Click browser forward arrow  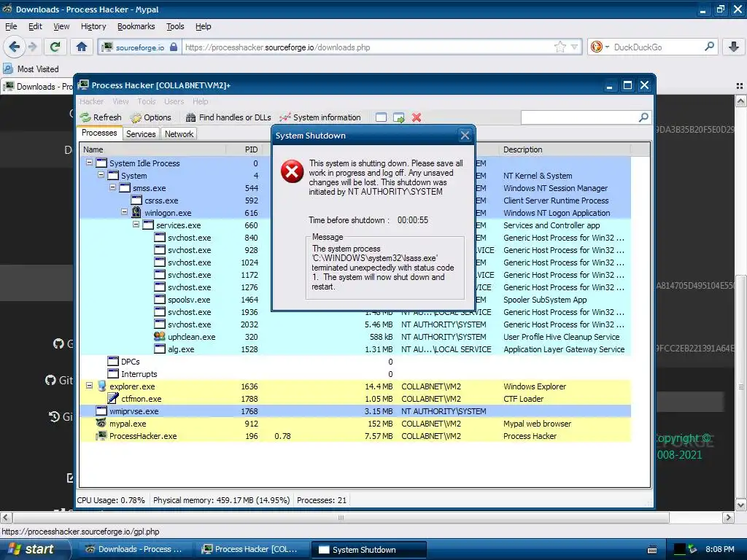tap(32, 47)
